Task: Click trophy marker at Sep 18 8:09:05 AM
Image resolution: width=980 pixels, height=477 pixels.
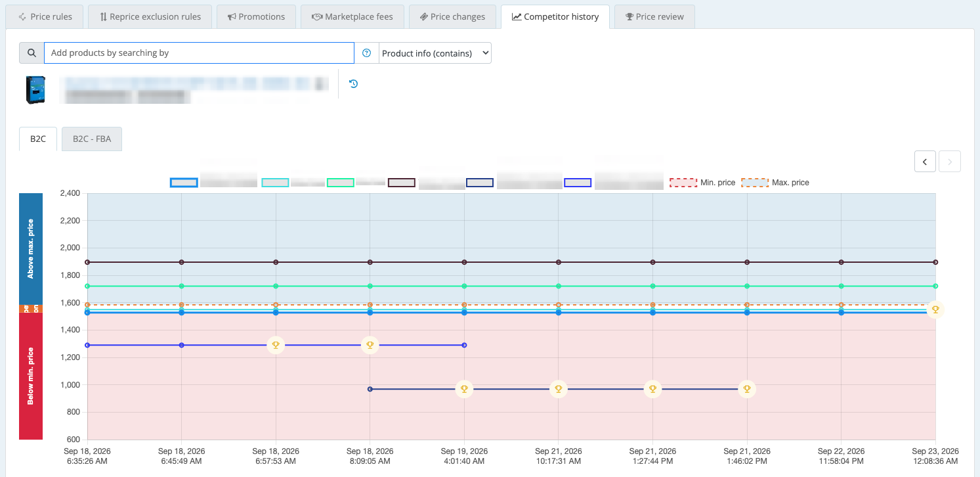Action: click(370, 345)
